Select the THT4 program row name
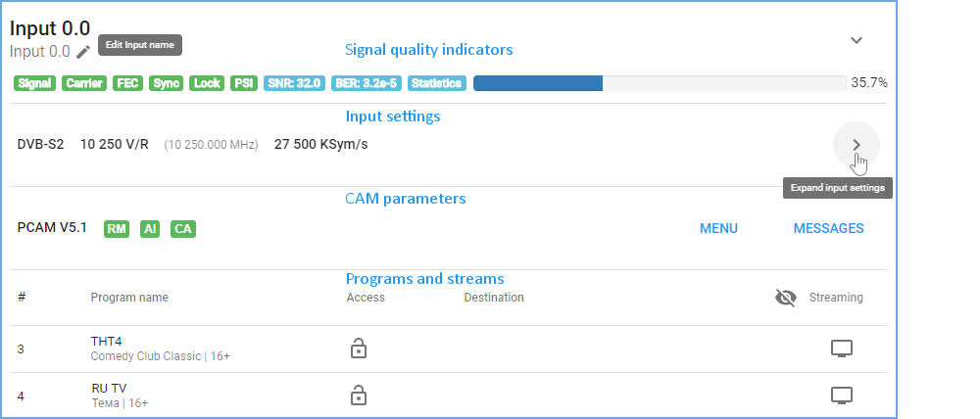 click(106, 342)
